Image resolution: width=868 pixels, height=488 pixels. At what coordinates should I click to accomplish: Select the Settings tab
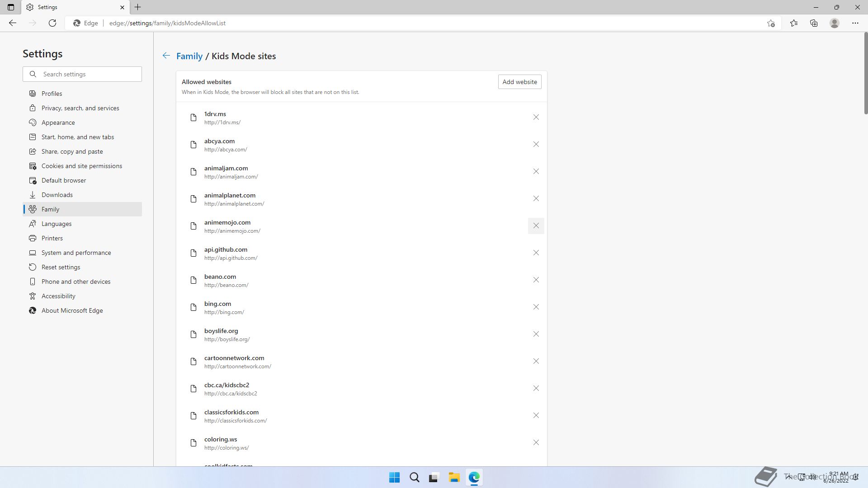click(75, 7)
